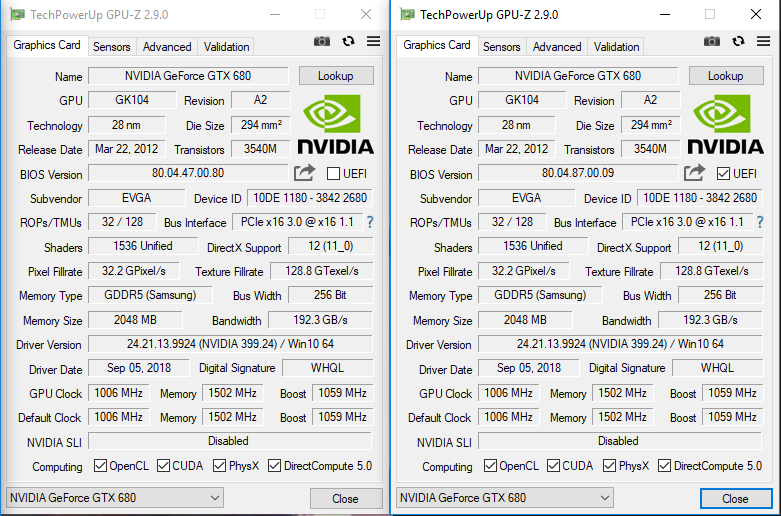Select Graphics Card tab in left window
The height and width of the screenshot is (516, 781).
coord(47,45)
